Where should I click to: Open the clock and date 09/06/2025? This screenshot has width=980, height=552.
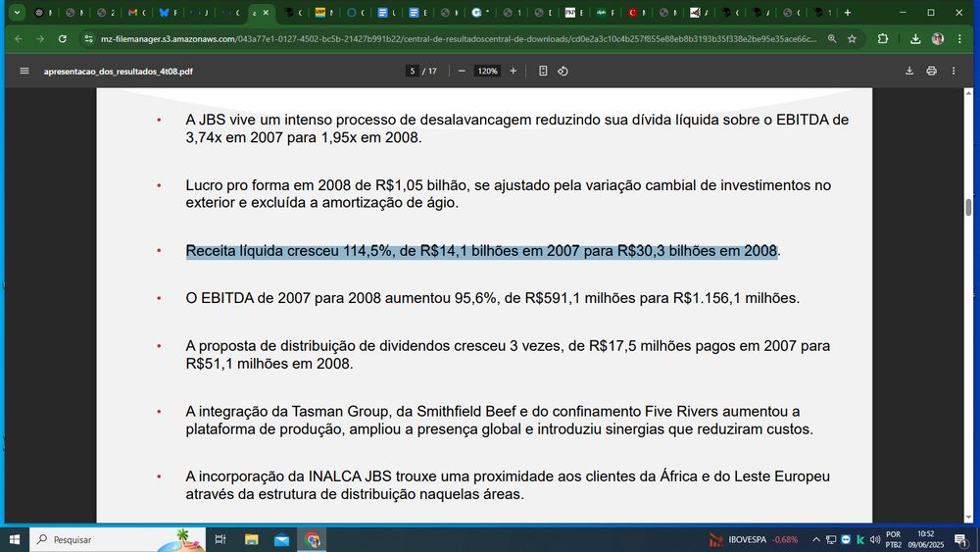point(926,539)
